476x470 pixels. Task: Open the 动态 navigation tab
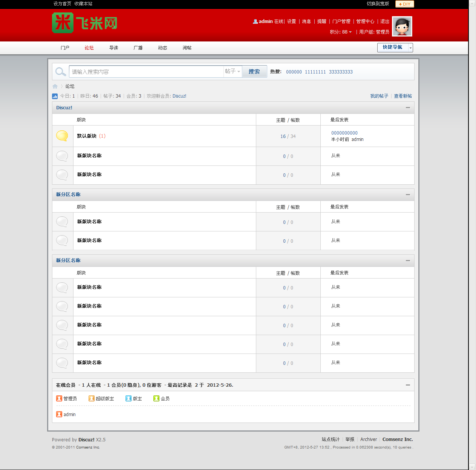tap(163, 48)
